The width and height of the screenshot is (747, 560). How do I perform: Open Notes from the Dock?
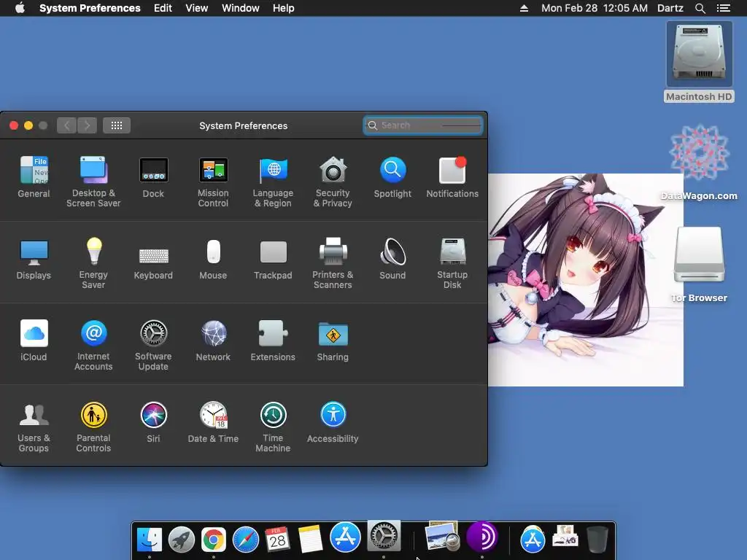coord(310,540)
